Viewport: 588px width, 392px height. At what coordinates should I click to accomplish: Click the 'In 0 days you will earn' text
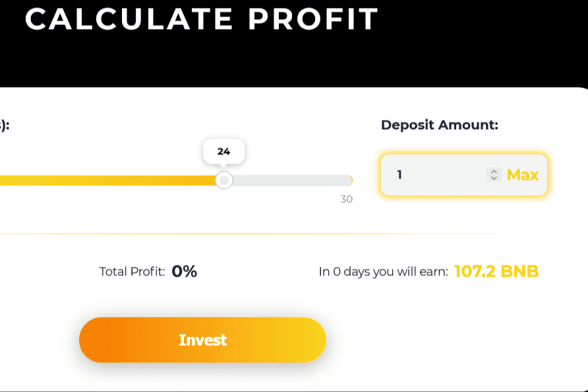tap(383, 271)
